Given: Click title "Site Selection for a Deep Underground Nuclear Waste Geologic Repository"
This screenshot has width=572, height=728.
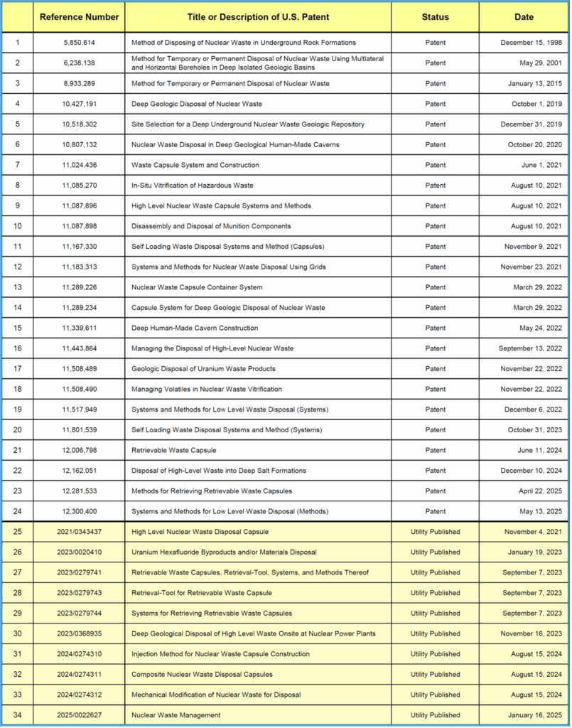Looking at the screenshot, I should 248,124.
